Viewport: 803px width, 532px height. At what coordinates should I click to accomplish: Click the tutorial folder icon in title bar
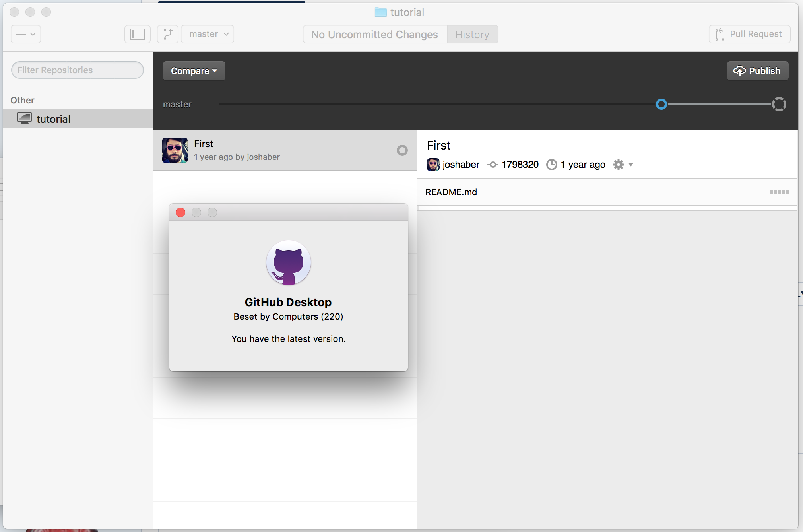380,12
